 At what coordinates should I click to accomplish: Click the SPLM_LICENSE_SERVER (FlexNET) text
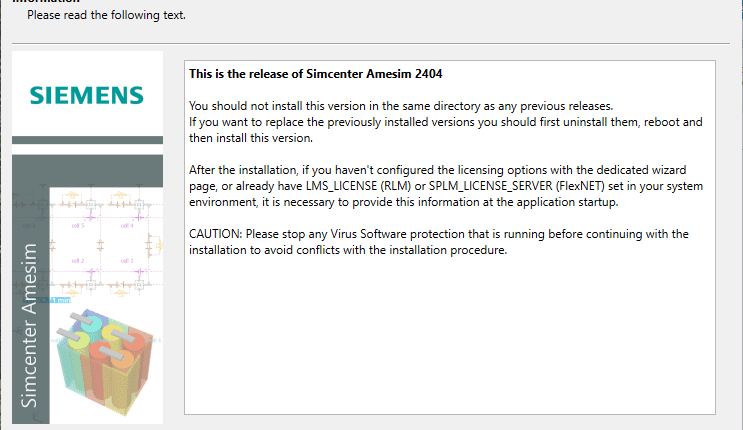[x=516, y=186]
